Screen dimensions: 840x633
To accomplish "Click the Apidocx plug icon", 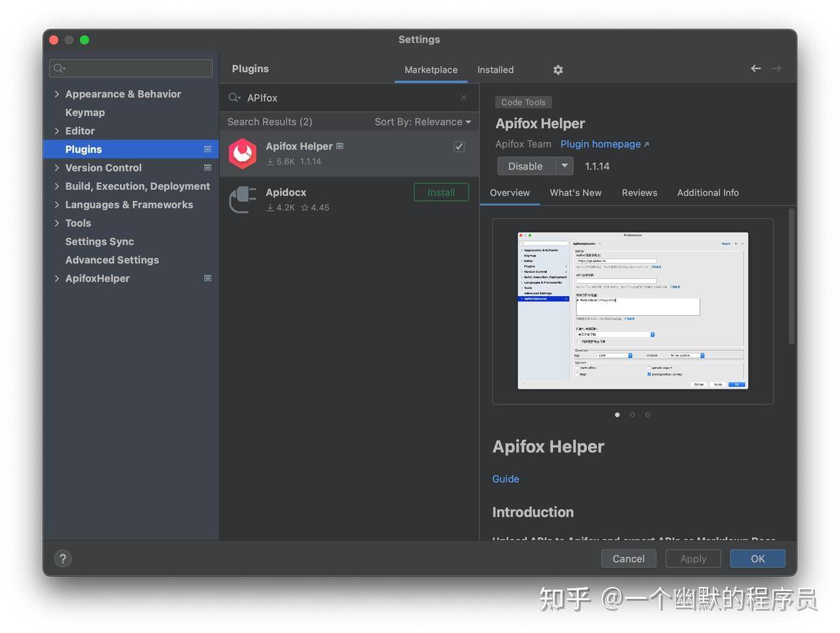I will coord(242,200).
